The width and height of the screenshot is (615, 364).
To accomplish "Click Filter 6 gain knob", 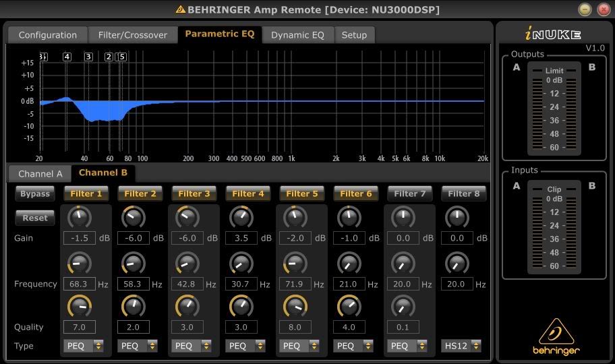I will click(349, 217).
